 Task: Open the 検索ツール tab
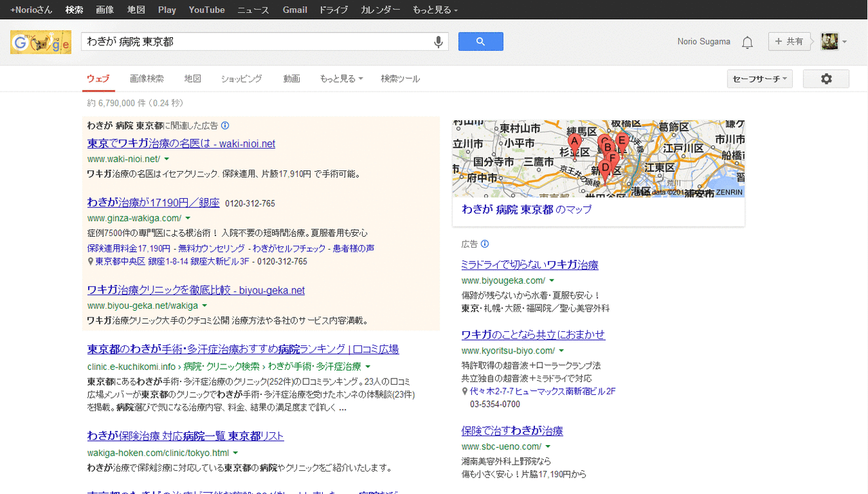(400, 79)
